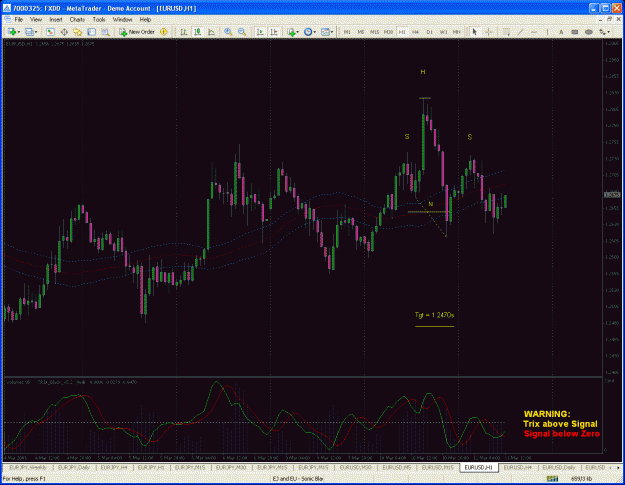This screenshot has width=625, height=485.
Task: Open the Tools menu
Action: (x=99, y=19)
